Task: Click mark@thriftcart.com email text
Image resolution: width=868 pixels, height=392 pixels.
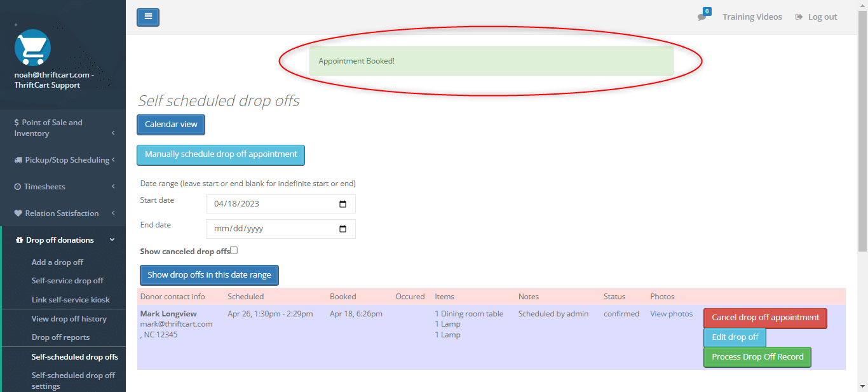Action: pyautogui.click(x=176, y=324)
